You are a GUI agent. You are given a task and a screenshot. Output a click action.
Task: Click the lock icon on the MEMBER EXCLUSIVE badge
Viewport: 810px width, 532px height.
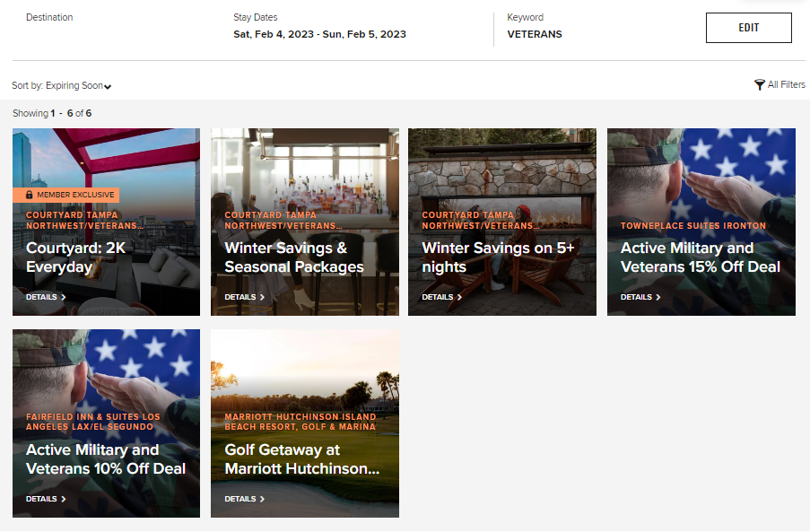click(30, 195)
